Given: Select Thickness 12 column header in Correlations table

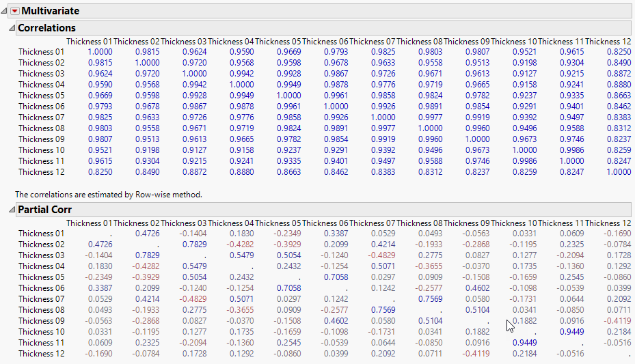Looking at the screenshot, I should tap(608, 42).
